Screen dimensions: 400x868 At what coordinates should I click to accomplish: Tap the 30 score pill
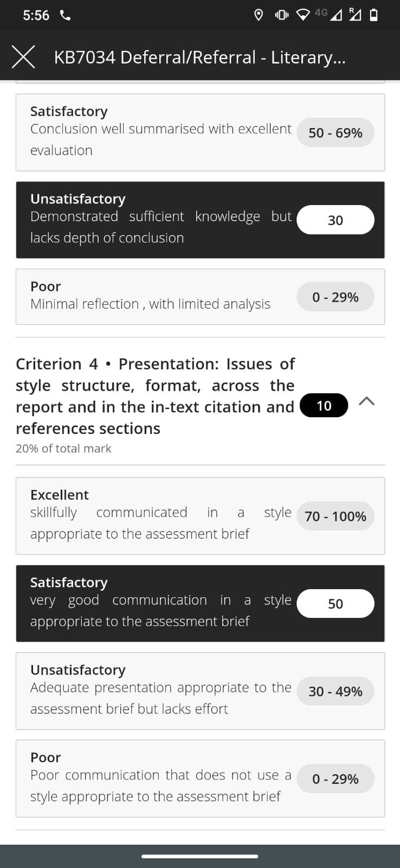point(336,220)
